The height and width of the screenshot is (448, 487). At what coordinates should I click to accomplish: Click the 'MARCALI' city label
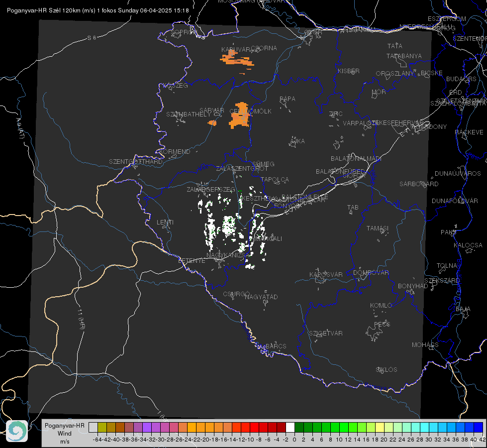[x=269, y=239]
